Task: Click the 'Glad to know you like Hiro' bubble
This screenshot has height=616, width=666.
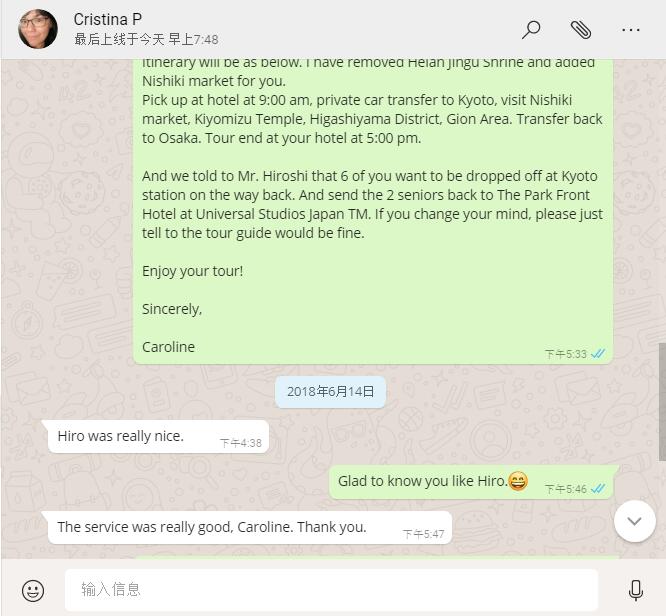Action: 471,482
